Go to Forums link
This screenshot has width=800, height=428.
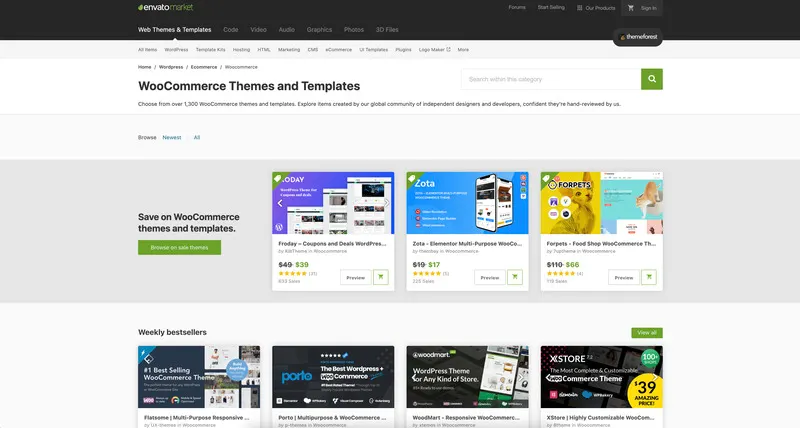click(517, 7)
